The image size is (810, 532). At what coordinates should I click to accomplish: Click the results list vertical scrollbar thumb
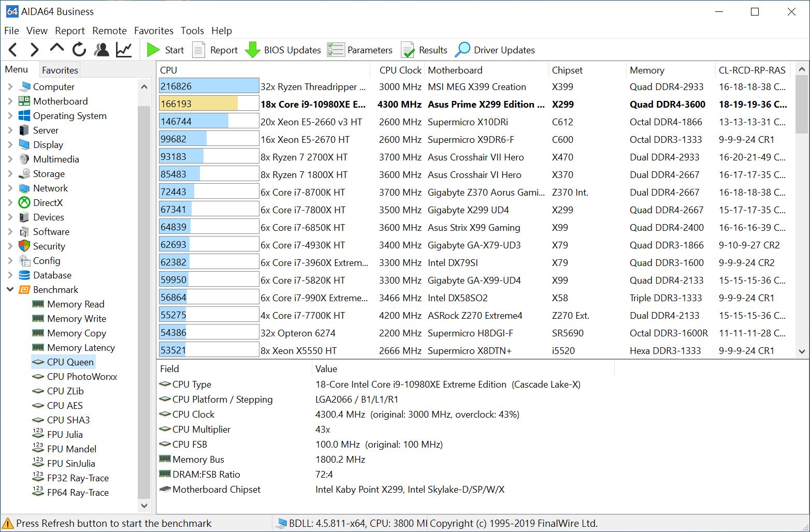tap(802, 105)
